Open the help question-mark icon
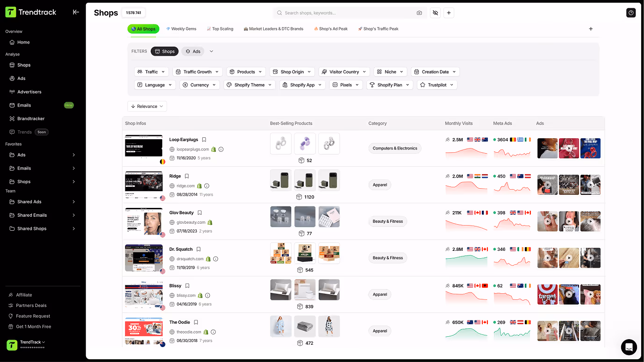This screenshot has height=362, width=644. click(631, 13)
